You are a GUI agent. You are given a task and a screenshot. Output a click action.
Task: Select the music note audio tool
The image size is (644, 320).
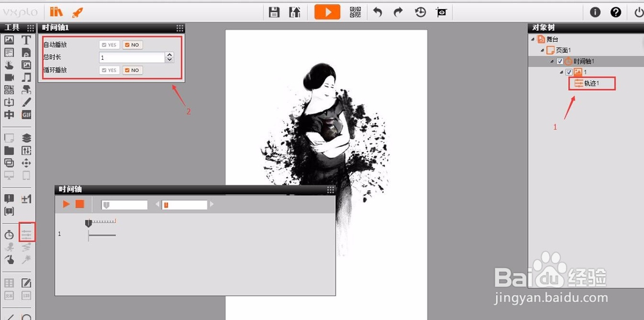[x=26, y=77]
